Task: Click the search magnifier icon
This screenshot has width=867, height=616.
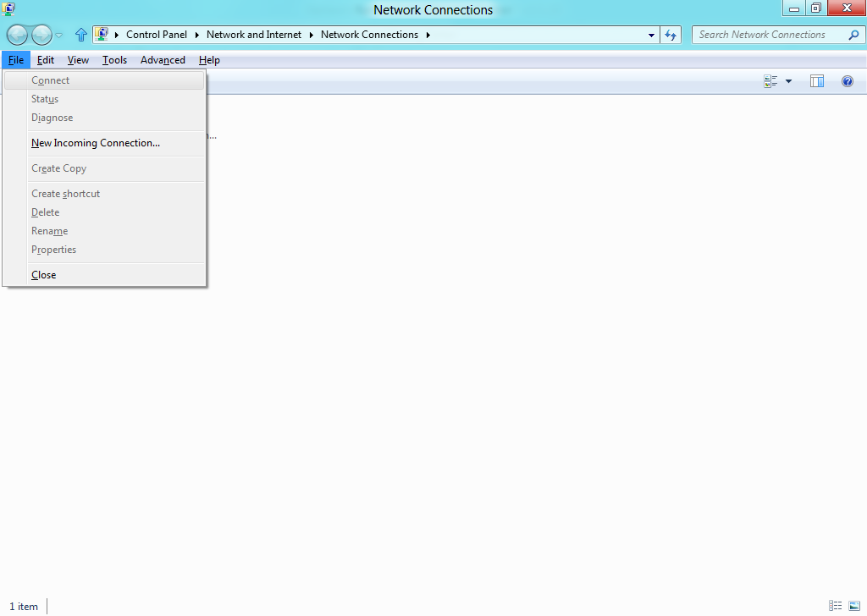Action: pyautogui.click(x=853, y=35)
